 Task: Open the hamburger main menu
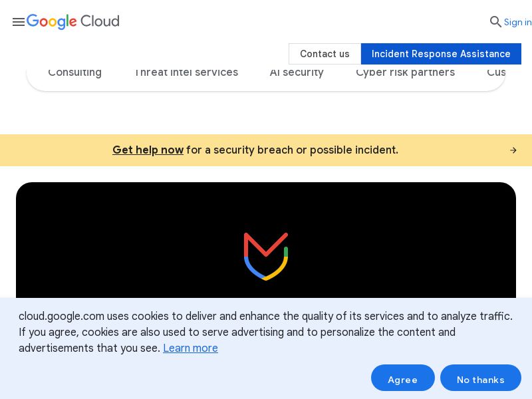coord(18,22)
